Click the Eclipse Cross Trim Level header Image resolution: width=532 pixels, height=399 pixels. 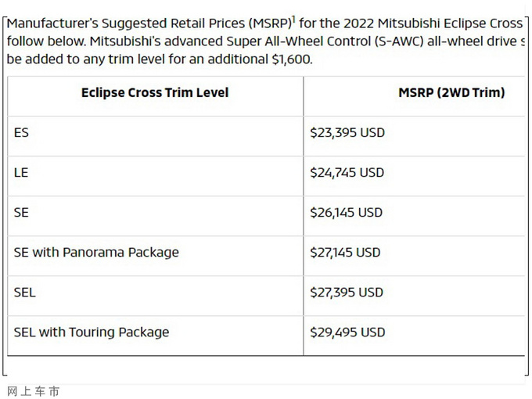pyautogui.click(x=155, y=93)
